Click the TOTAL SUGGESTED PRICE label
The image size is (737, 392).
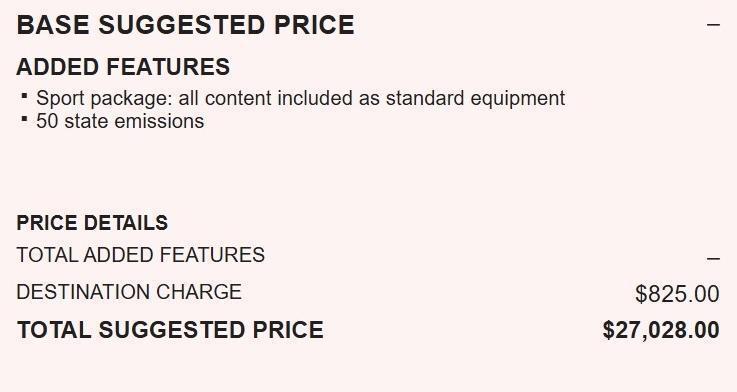(x=170, y=330)
